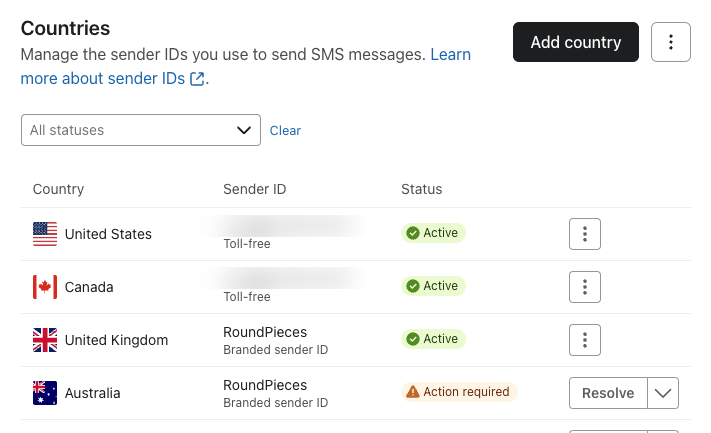Click the United States flag icon
The image size is (711, 433).
click(45, 234)
